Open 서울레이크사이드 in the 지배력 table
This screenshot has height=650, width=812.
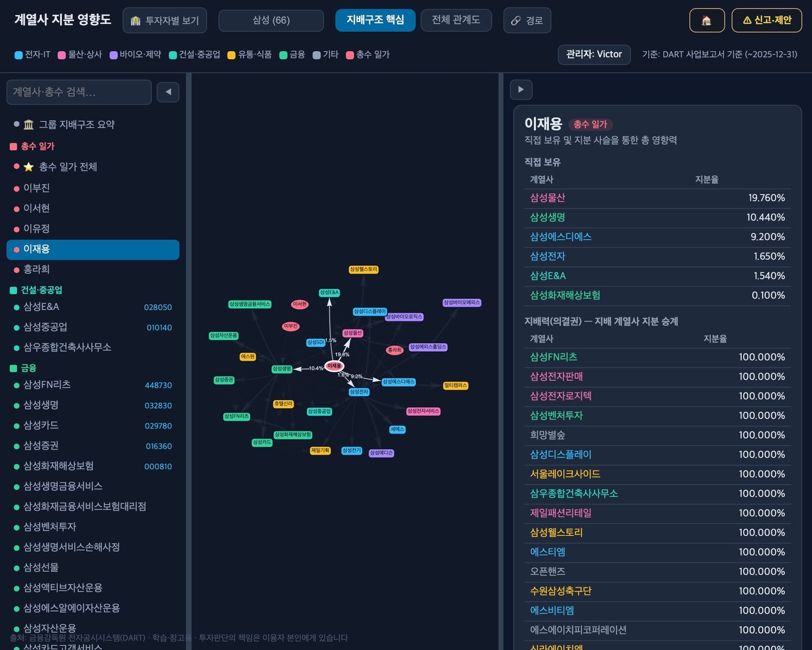pyautogui.click(x=565, y=474)
